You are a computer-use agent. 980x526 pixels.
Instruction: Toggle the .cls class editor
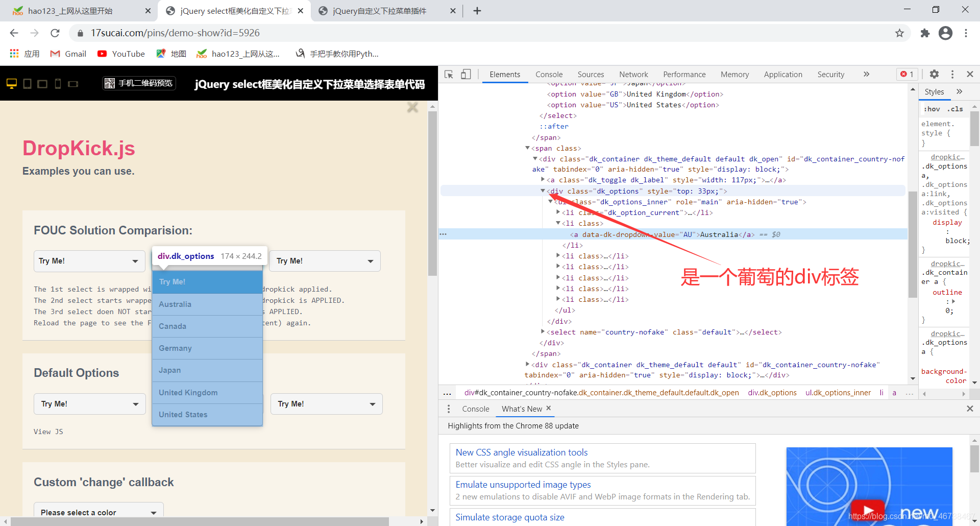pyautogui.click(x=955, y=109)
